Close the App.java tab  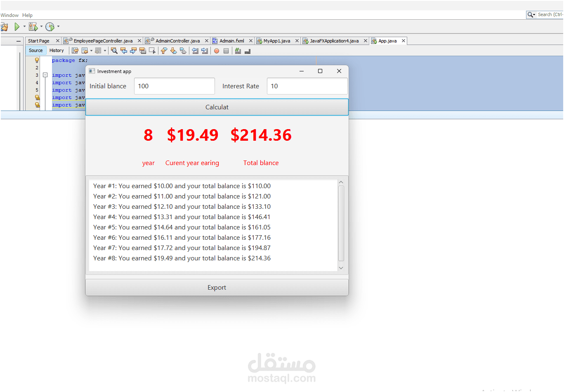click(404, 41)
